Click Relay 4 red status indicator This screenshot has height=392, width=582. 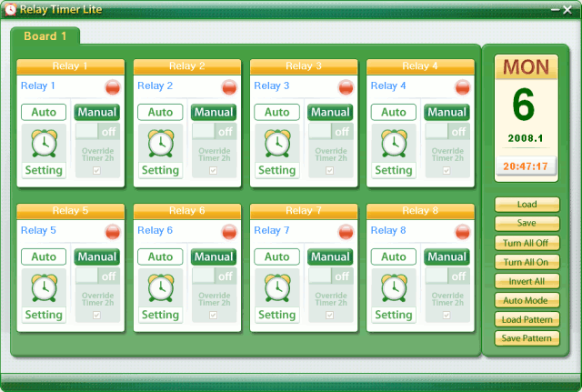(x=462, y=87)
